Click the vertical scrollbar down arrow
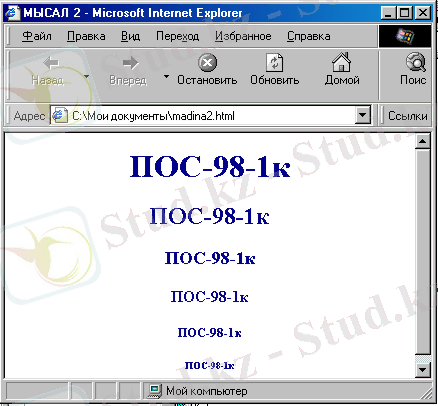The width and height of the screenshot is (438, 406). click(423, 369)
